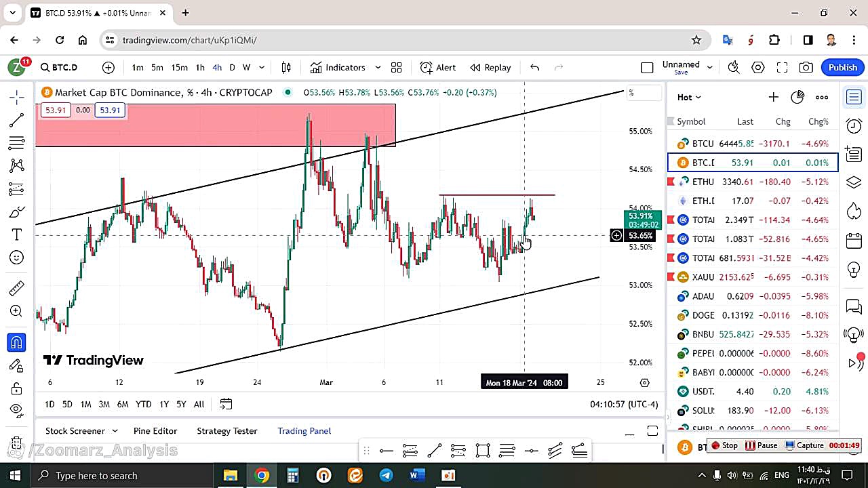Open the go to date calendar
The width and height of the screenshot is (868, 488).
tap(226, 404)
